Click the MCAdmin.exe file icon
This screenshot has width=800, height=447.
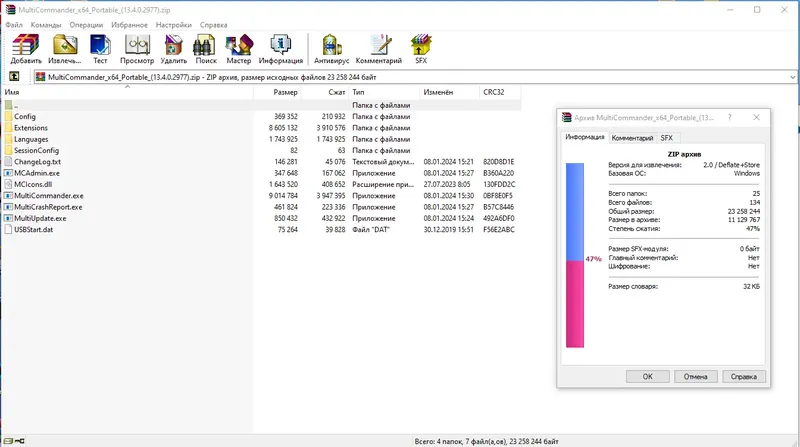click(9, 173)
